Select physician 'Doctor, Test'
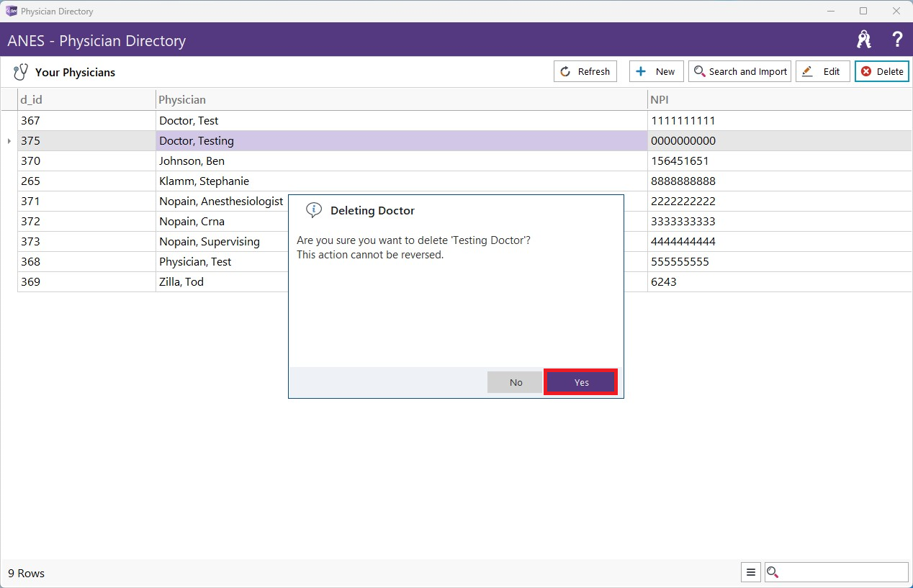 point(402,121)
